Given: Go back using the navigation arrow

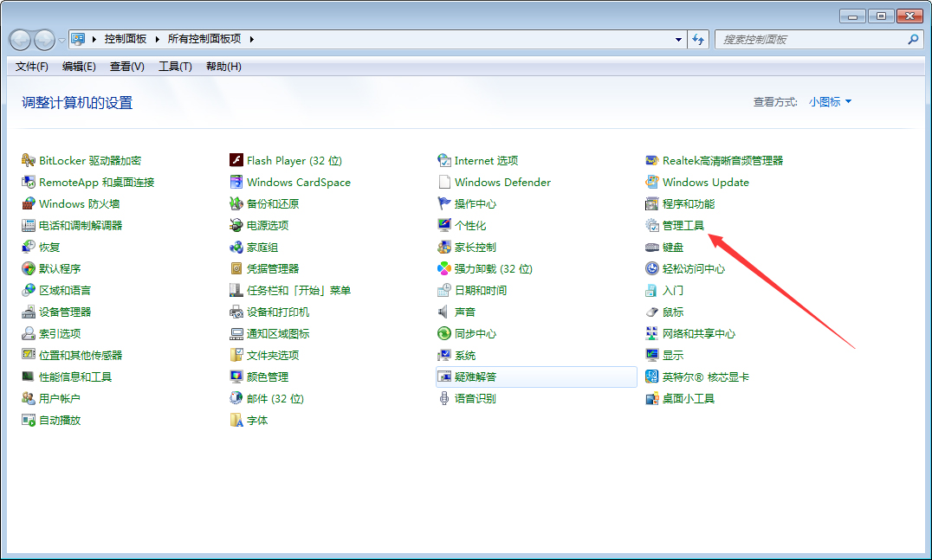Looking at the screenshot, I should (x=19, y=39).
